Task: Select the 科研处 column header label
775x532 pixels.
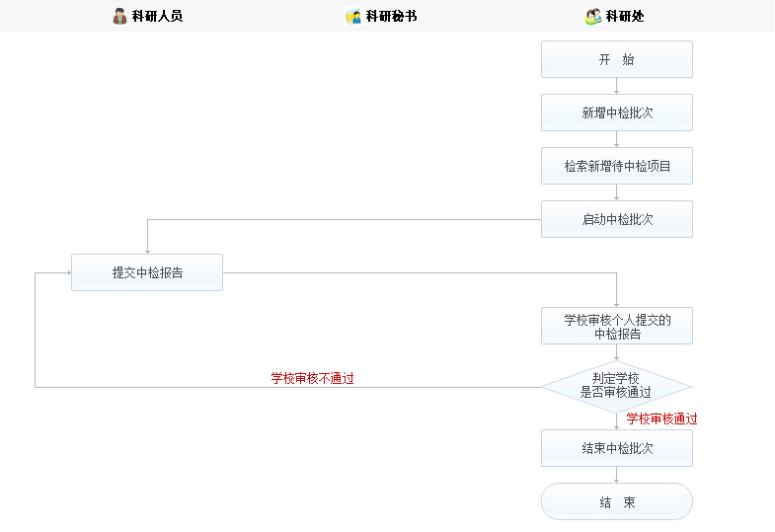Action: click(x=625, y=16)
